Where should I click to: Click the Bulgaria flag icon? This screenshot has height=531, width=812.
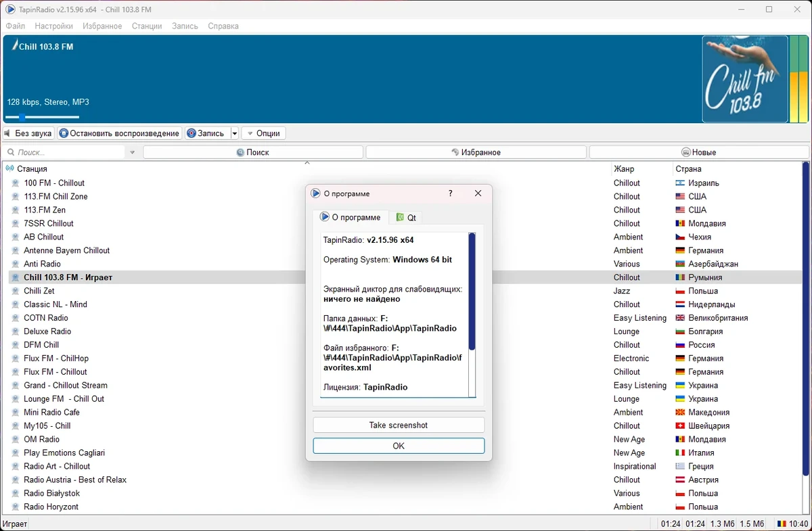point(680,331)
